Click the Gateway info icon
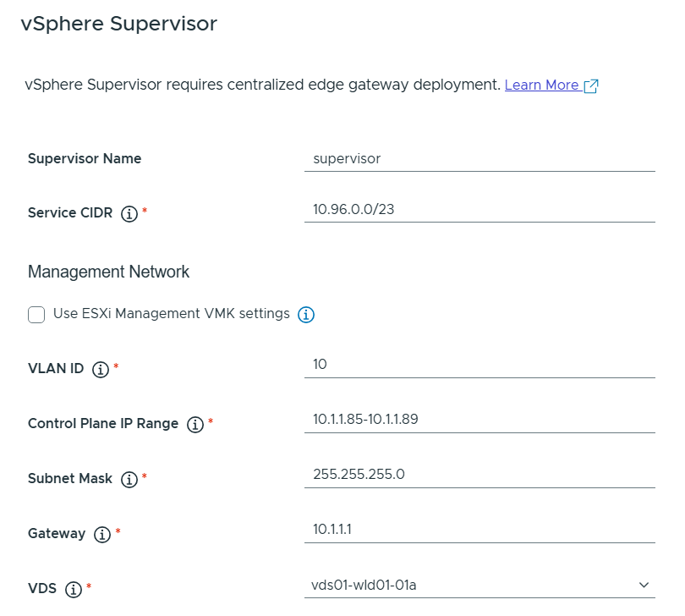The image size is (685, 616). 102,535
